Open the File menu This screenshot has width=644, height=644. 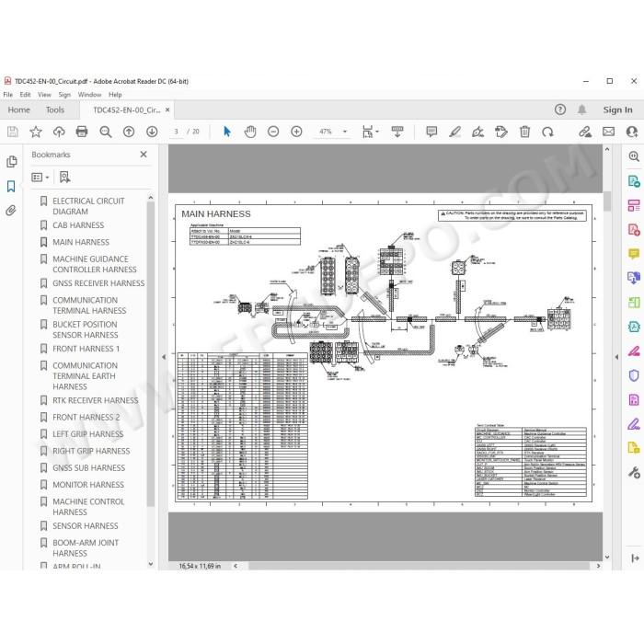click(x=7, y=95)
